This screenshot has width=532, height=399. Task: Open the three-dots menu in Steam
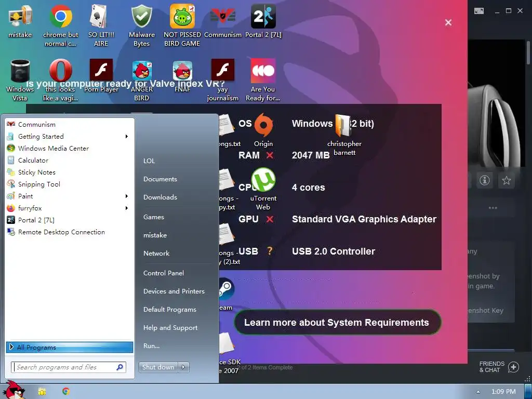tap(493, 208)
